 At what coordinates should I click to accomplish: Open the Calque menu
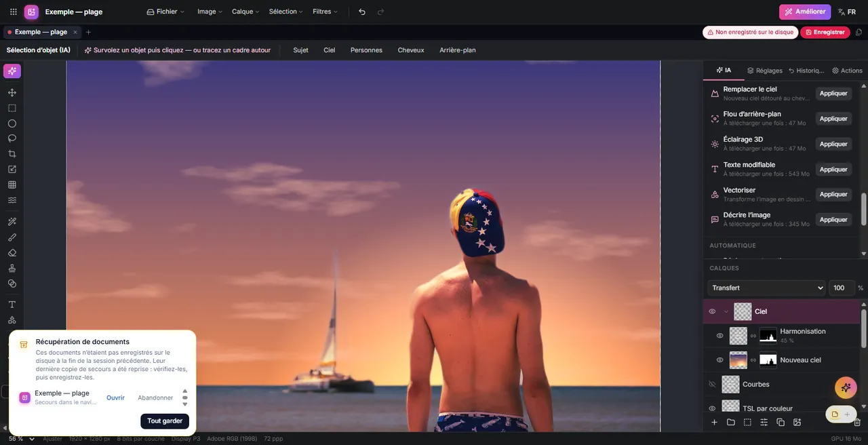point(245,12)
